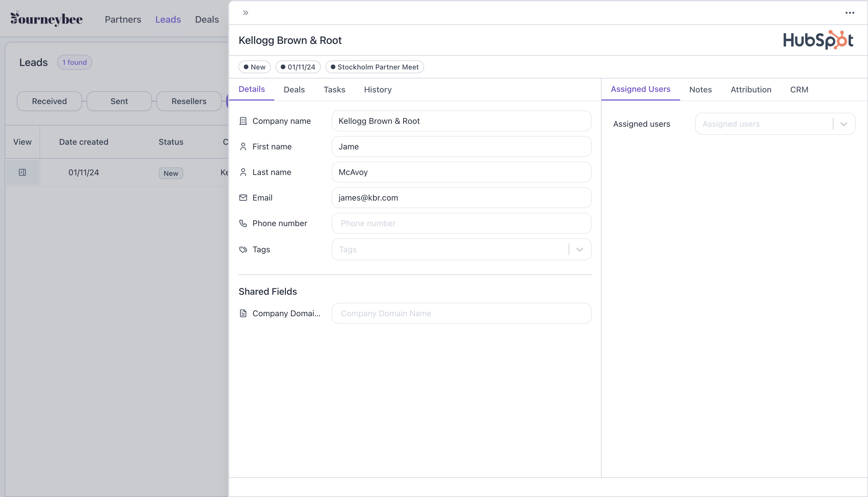Open the Attribution tab

751,90
